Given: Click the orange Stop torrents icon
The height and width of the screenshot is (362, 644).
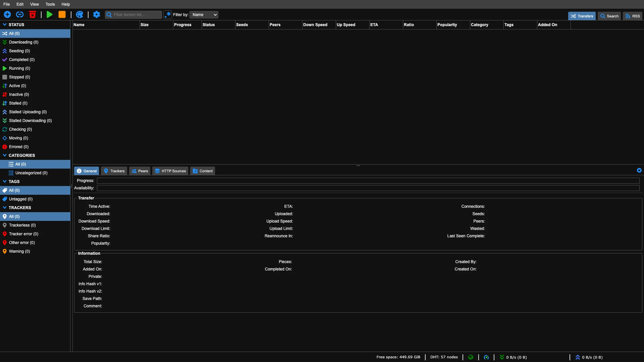Looking at the screenshot, I should 62,14.
